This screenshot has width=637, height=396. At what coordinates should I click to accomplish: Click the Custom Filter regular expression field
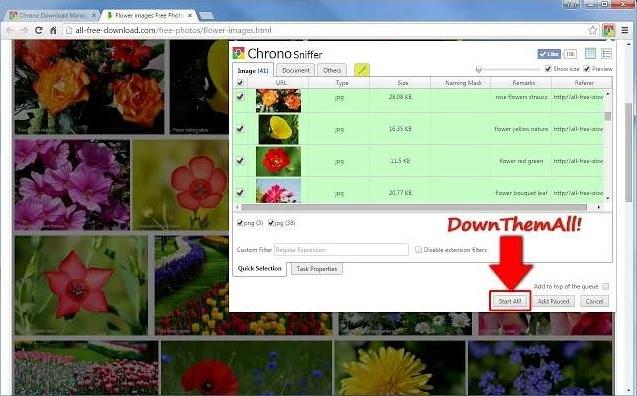click(x=341, y=250)
